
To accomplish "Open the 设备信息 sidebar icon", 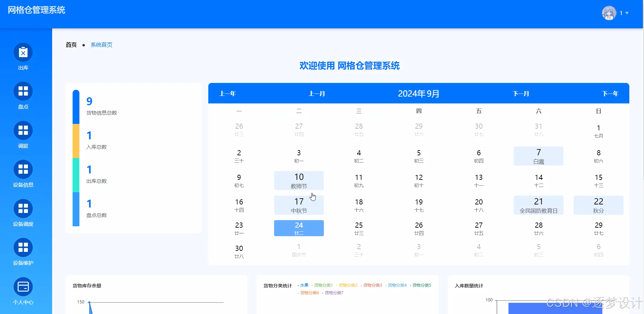I will [23, 169].
